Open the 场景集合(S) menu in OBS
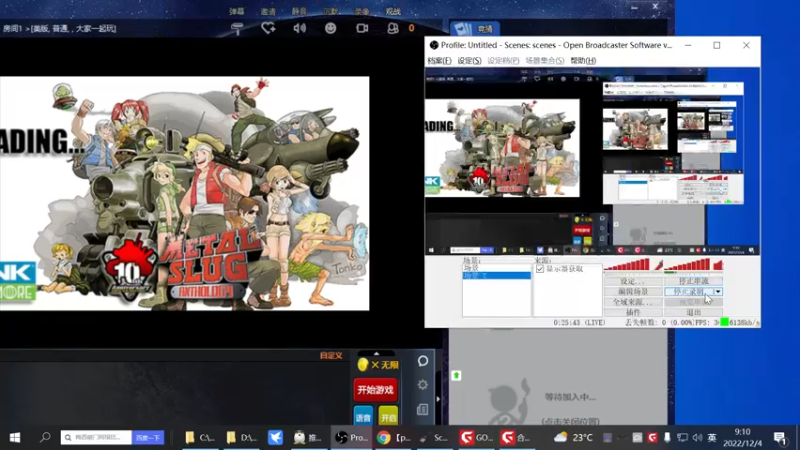This screenshot has height=450, width=800. click(545, 60)
